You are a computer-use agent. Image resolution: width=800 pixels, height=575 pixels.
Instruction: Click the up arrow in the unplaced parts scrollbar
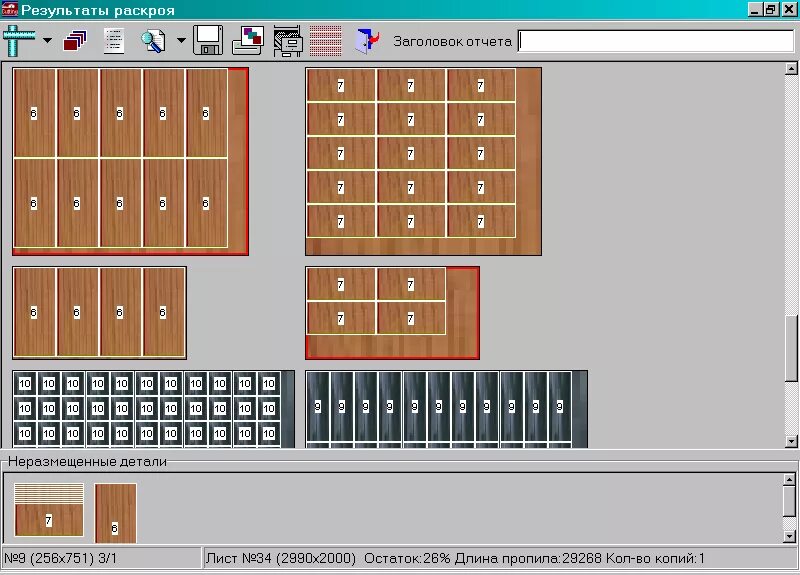pyautogui.click(x=789, y=480)
